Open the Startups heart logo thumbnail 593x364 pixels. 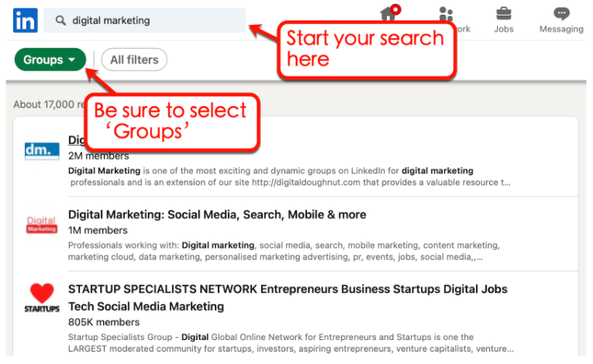pyautogui.click(x=42, y=298)
